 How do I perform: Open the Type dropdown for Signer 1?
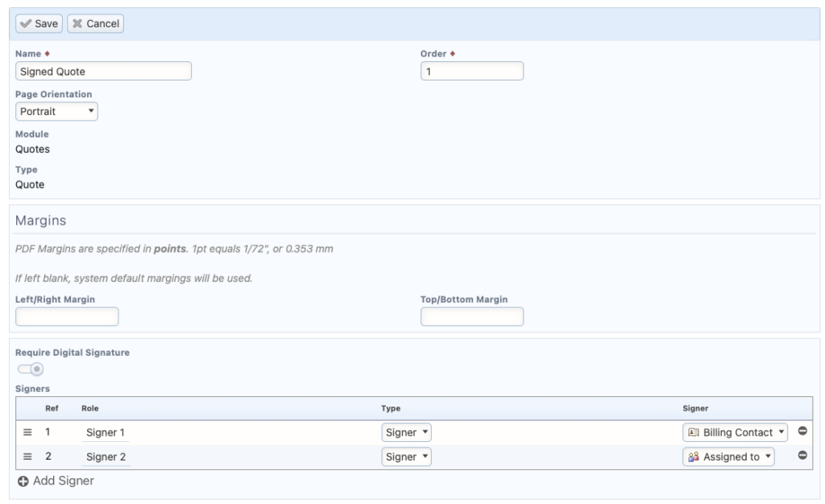click(406, 432)
